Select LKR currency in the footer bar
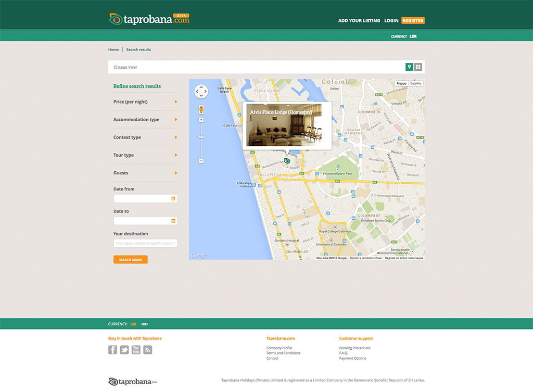Viewport: 533px width, 392px height. coord(133,324)
